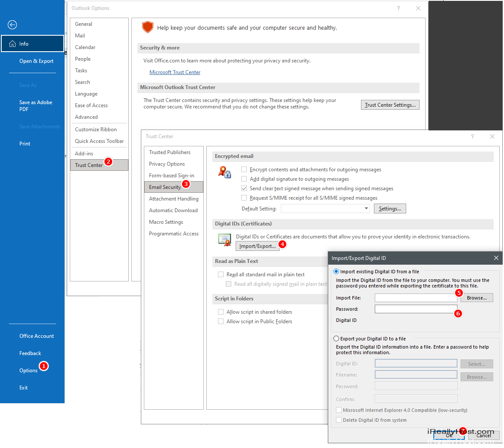The width and height of the screenshot is (504, 448).
Task: Open Outlook Options from sidebar
Action: 28,371
